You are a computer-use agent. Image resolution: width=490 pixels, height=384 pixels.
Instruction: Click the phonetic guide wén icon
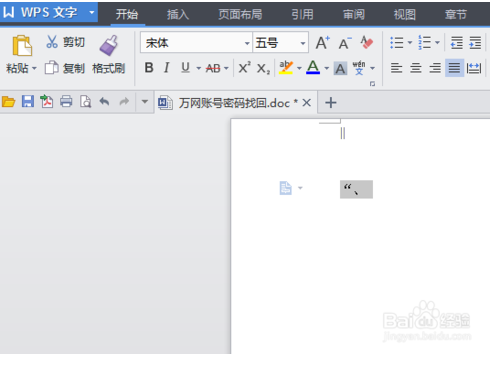tap(359, 68)
